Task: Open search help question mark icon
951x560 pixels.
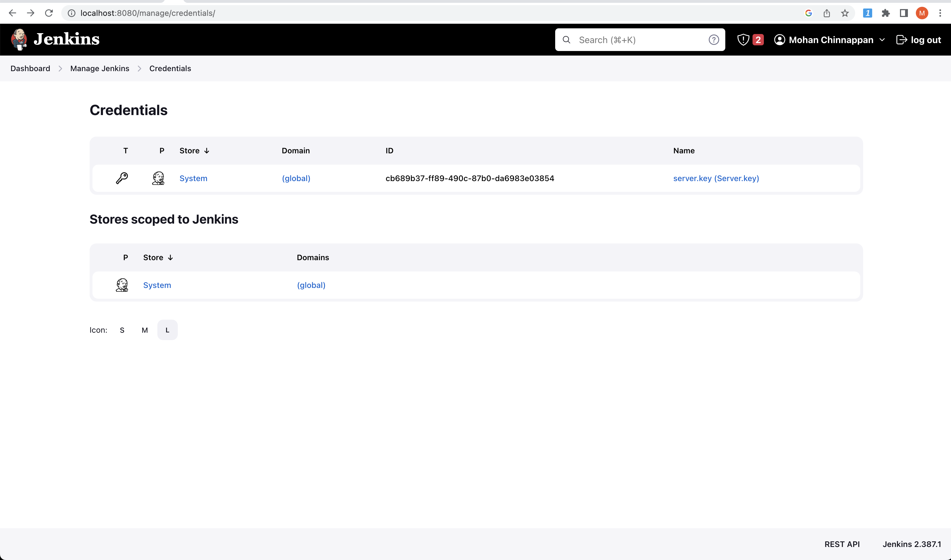Action: 713,40
